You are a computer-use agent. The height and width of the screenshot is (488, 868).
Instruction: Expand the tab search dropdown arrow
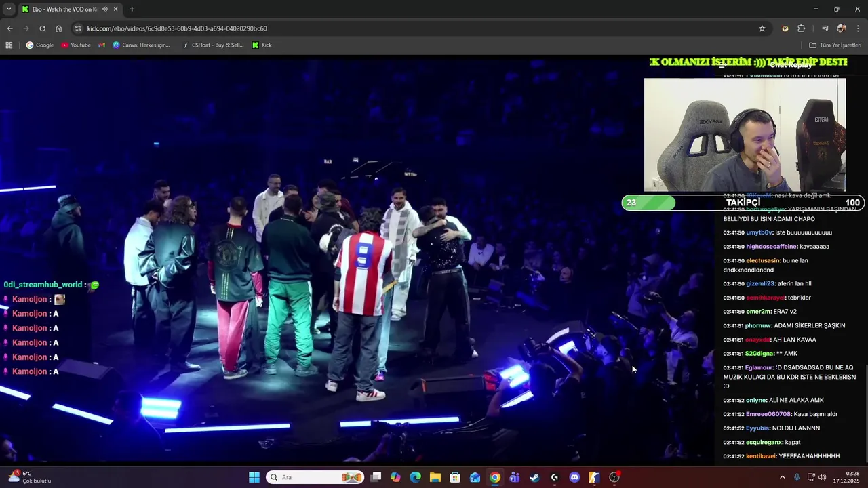[9, 9]
